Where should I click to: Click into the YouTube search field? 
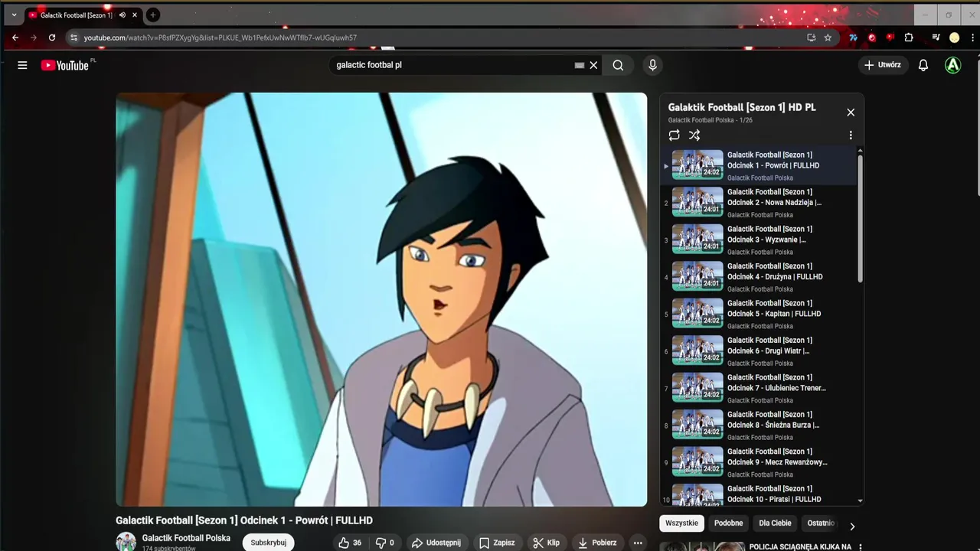(452, 65)
